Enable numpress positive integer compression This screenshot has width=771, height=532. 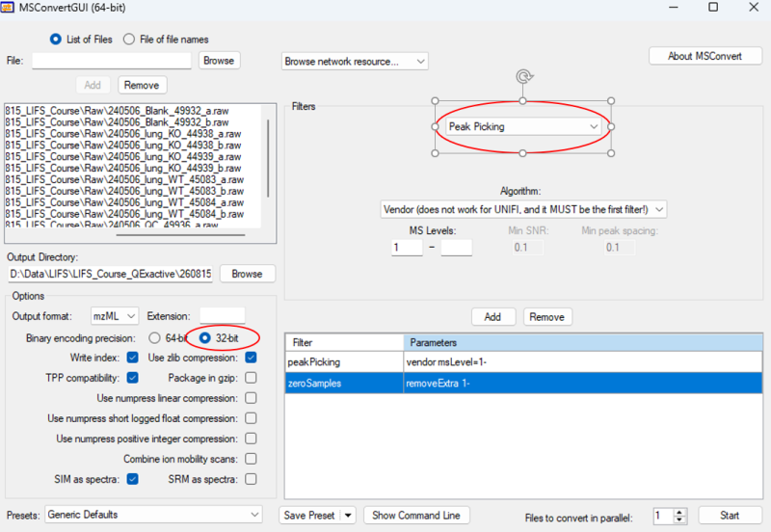251,439
